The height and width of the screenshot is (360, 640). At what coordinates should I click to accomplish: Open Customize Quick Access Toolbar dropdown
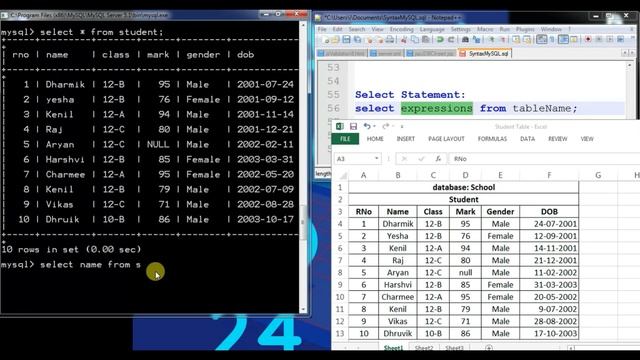pyautogui.click(x=402, y=127)
